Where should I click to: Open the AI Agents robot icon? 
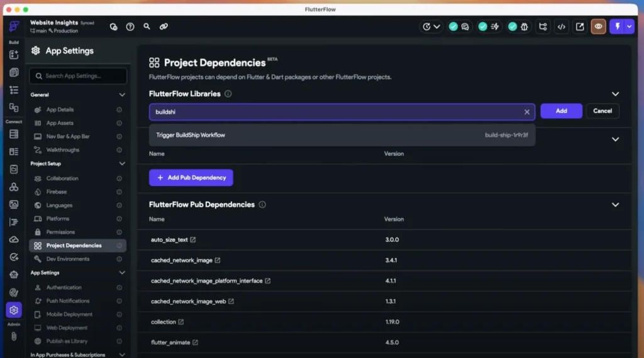coord(14,274)
